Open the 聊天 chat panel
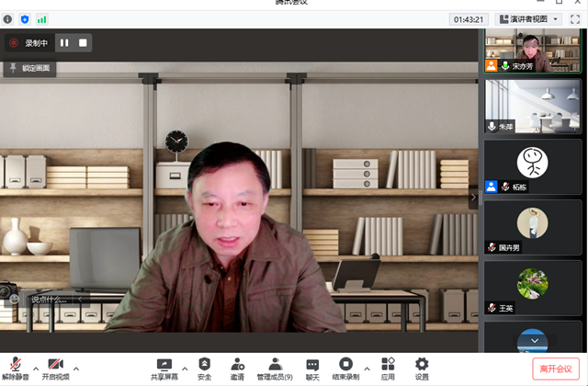The width and height of the screenshot is (588, 386). [312, 369]
